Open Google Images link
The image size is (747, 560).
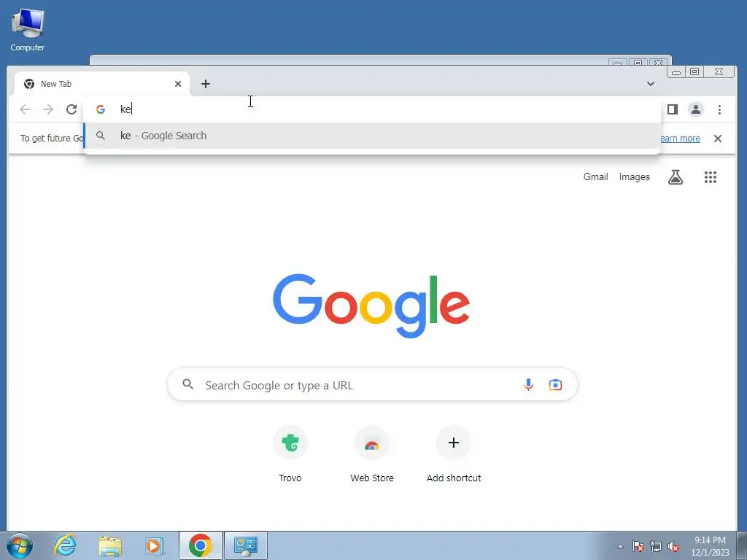pos(634,176)
